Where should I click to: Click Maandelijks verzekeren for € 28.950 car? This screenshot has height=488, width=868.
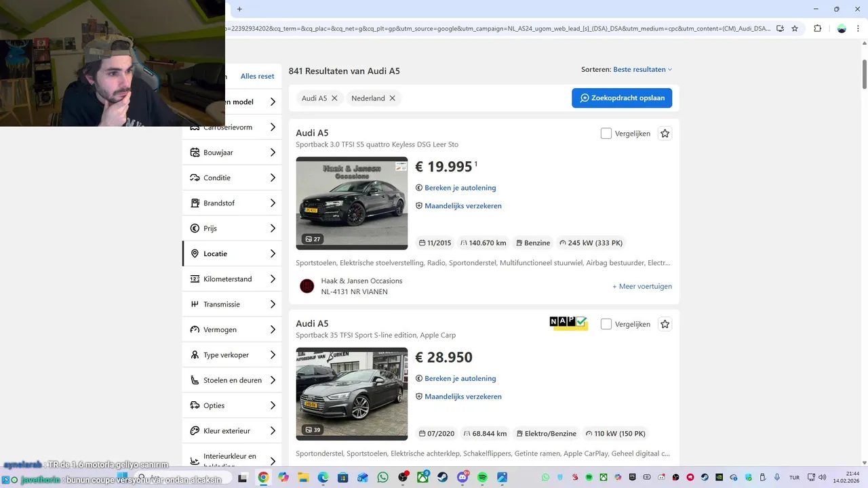coord(458,396)
